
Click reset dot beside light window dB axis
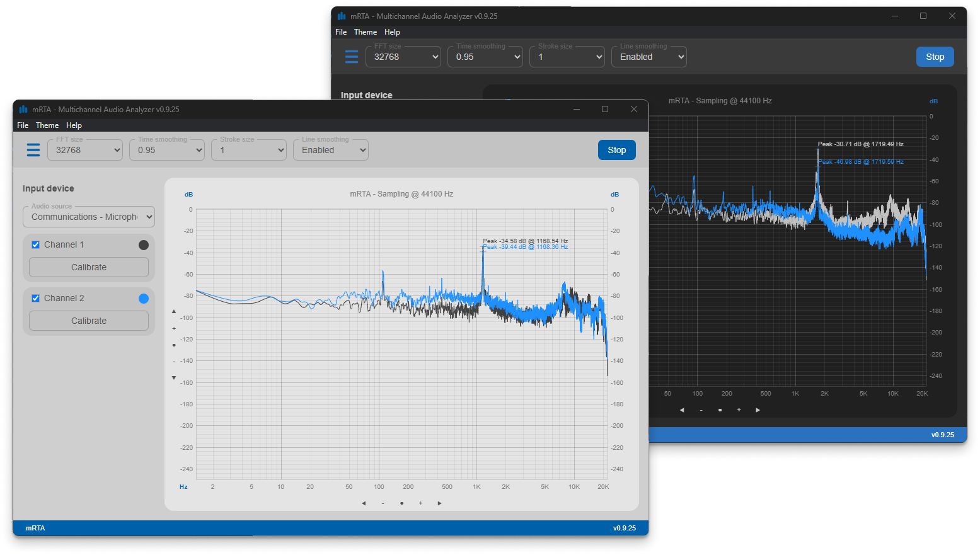point(174,345)
